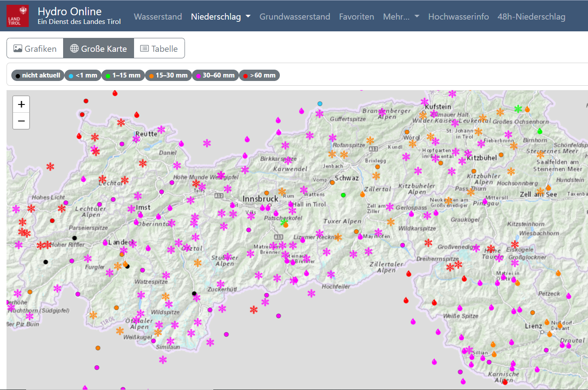Select orange drop left of Zillertal label
Viewport: 588px width, 390px height.
click(363, 194)
